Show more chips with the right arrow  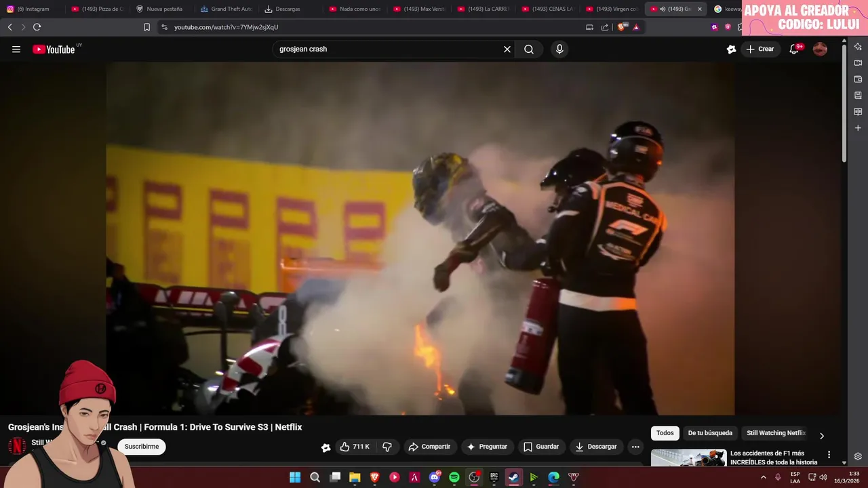[821, 436]
